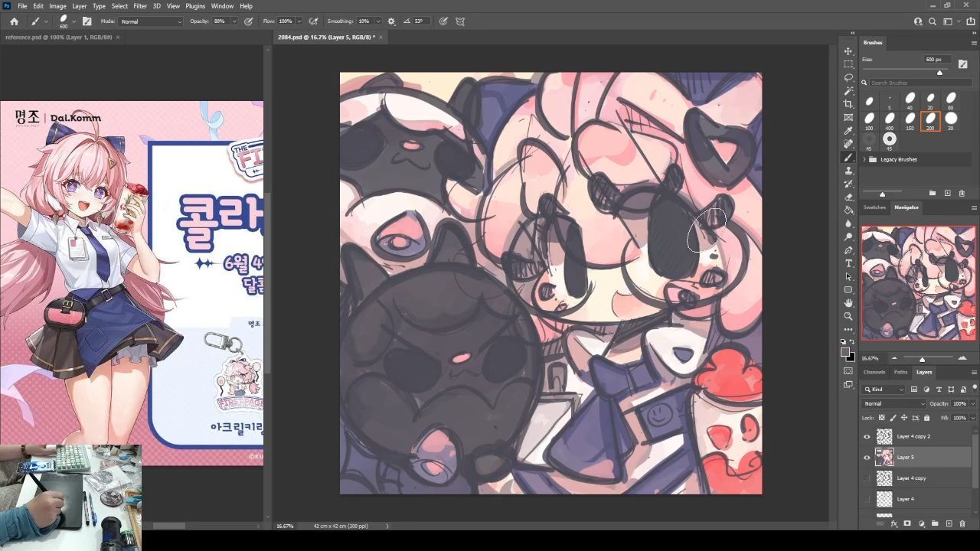Enable airbrush-style build-up
This screenshot has height=551, width=980.
point(313,21)
